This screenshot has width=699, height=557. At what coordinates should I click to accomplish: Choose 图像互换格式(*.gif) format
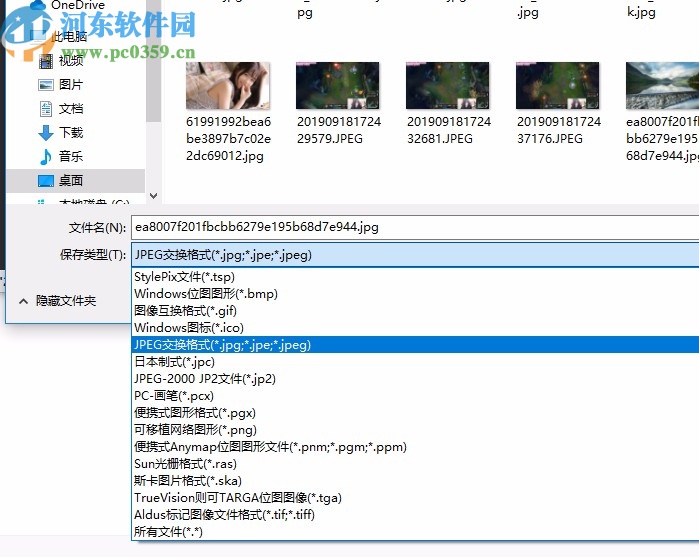point(415,311)
